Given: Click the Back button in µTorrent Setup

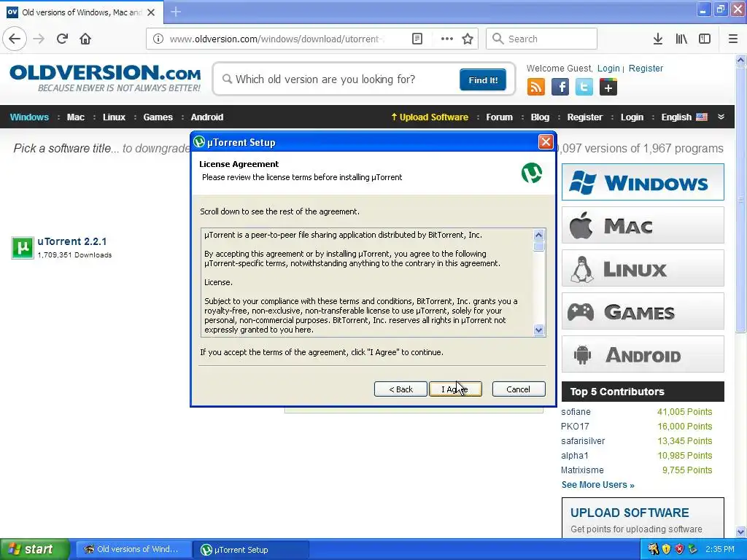Looking at the screenshot, I should (400, 389).
